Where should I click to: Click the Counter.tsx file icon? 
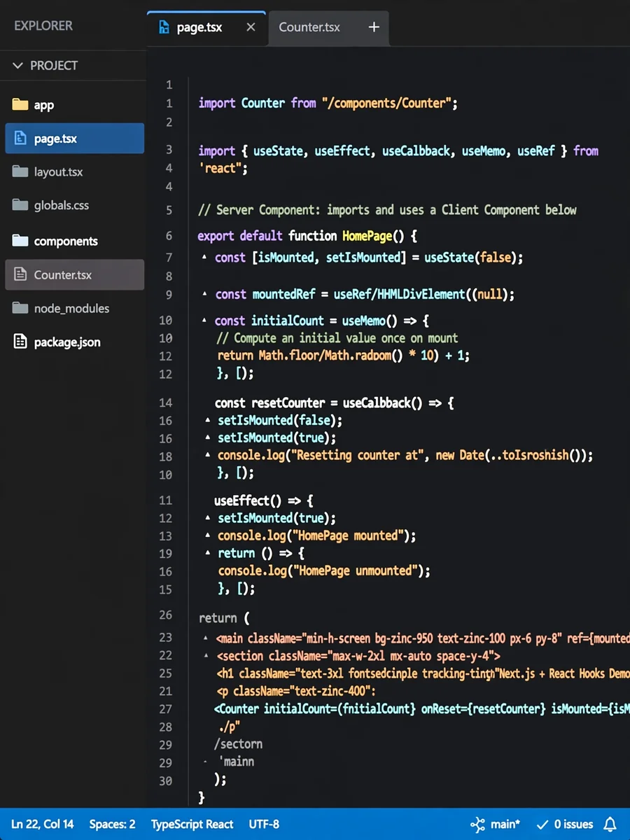(x=21, y=274)
